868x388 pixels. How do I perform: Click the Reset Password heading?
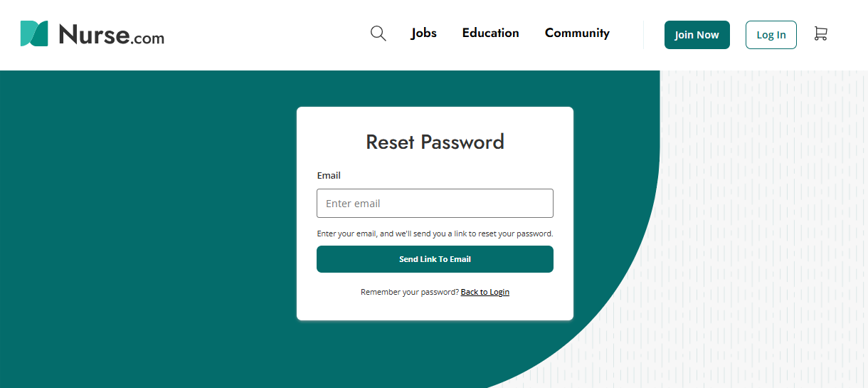(435, 142)
